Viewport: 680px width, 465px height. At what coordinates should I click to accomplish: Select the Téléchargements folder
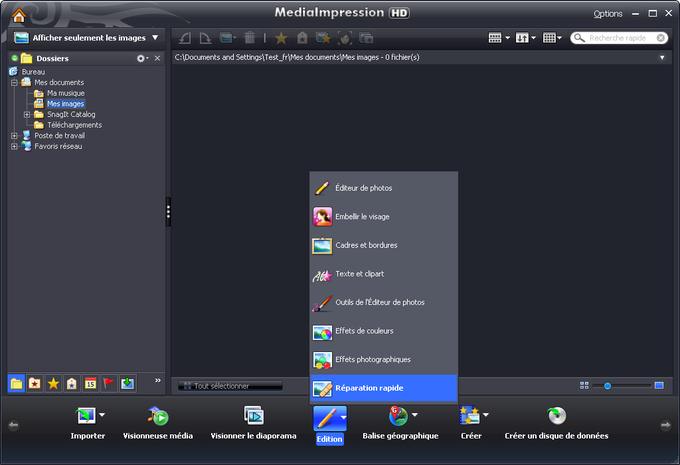(74, 125)
